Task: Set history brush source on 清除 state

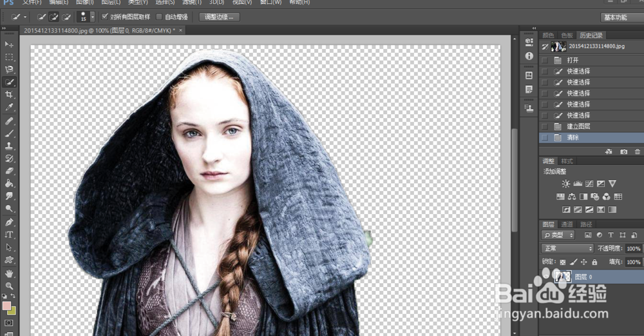Action: coord(545,138)
